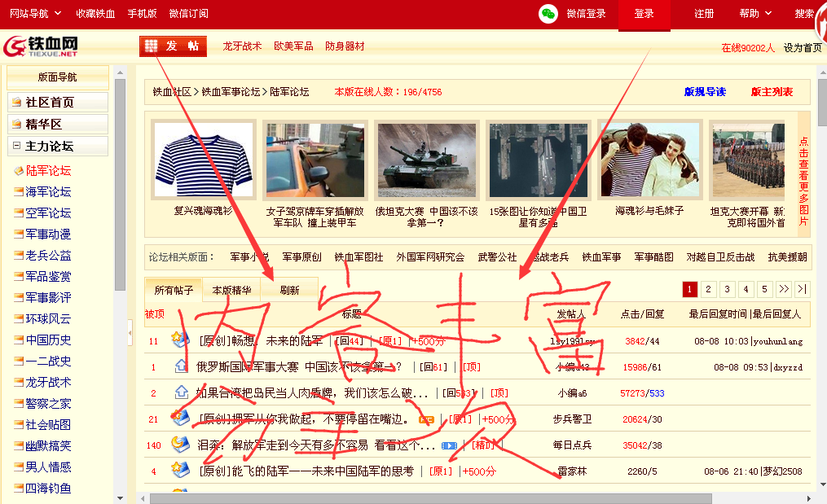Switch to the 本版精华 tab
This screenshot has width=827, height=504.
[x=231, y=290]
